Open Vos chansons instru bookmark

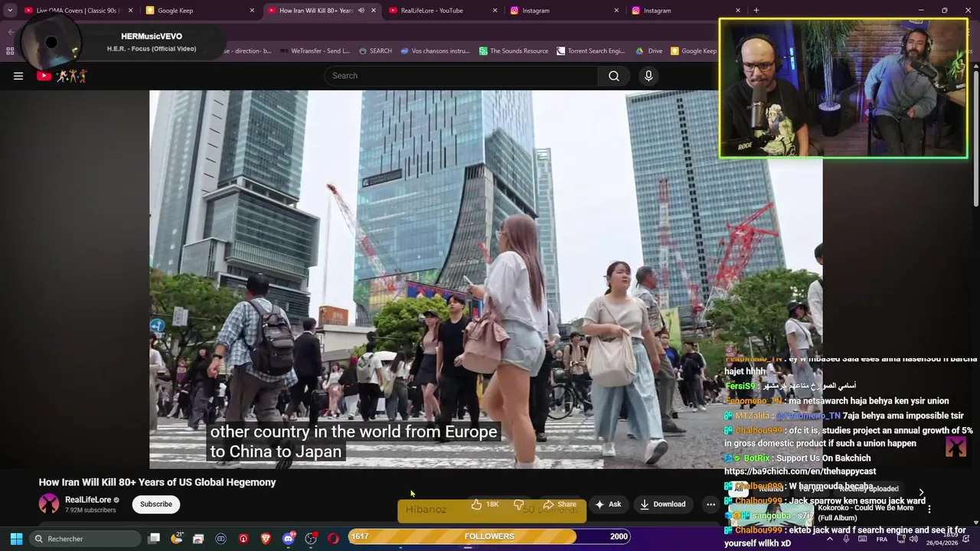click(435, 51)
